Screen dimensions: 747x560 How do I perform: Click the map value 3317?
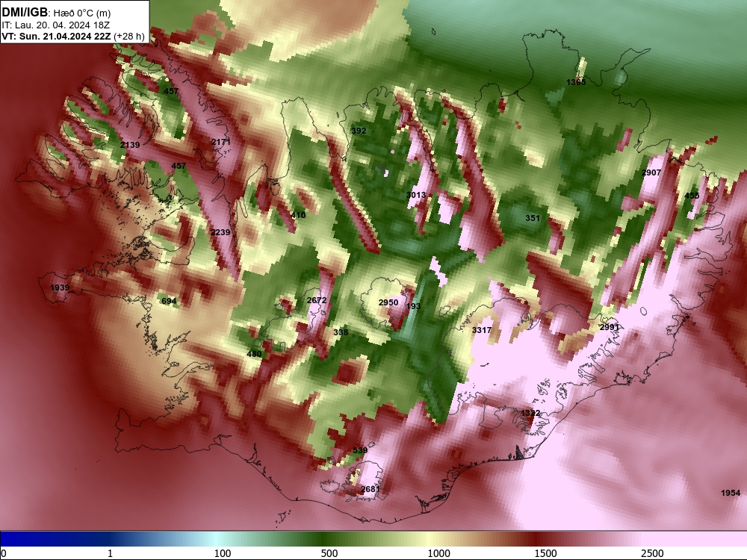click(x=482, y=330)
